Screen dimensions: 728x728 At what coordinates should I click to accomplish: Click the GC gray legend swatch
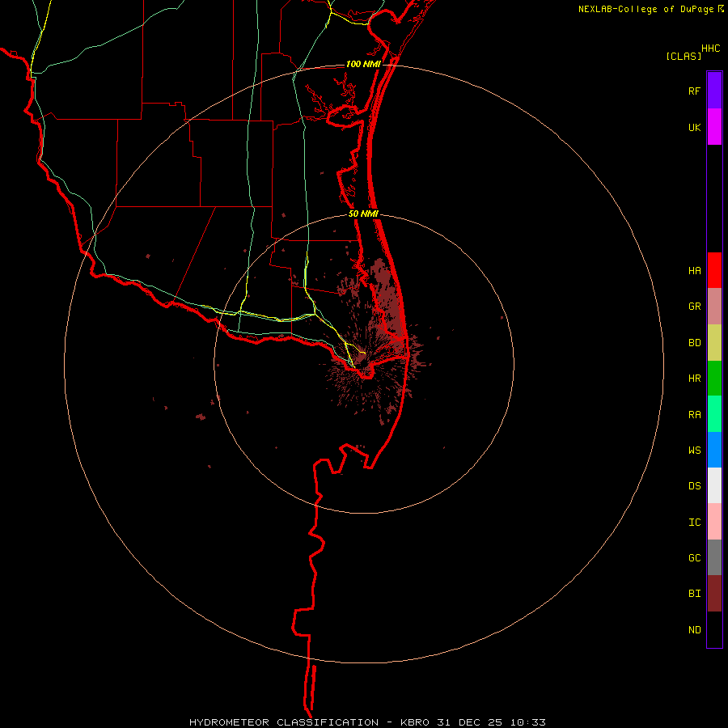714,557
